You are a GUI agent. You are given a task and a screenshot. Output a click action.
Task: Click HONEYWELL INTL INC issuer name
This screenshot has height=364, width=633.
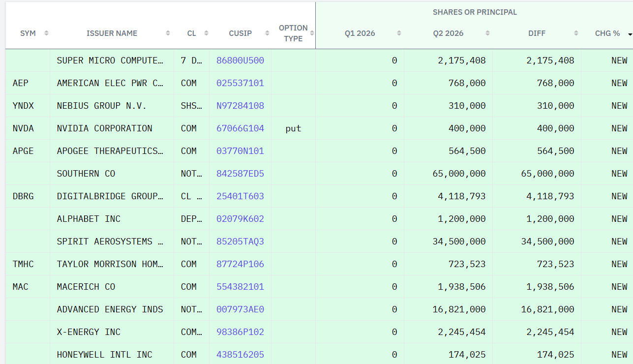[105, 355]
